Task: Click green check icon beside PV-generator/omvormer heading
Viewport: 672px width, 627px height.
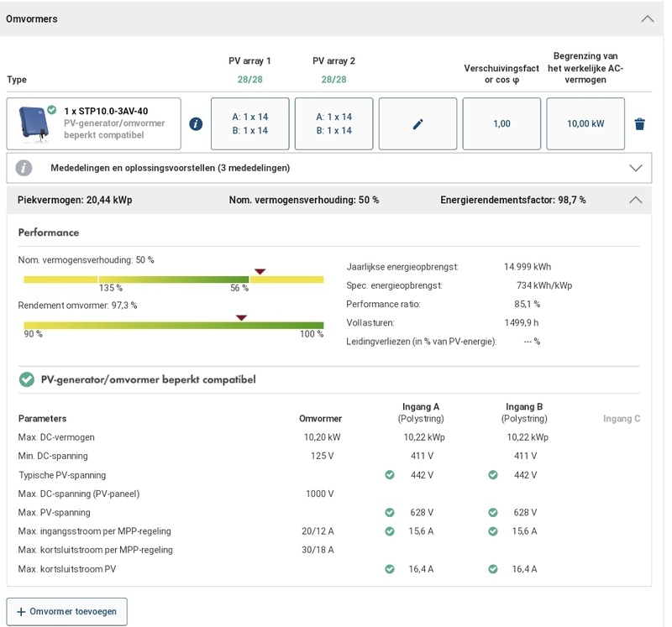Action: (26, 379)
